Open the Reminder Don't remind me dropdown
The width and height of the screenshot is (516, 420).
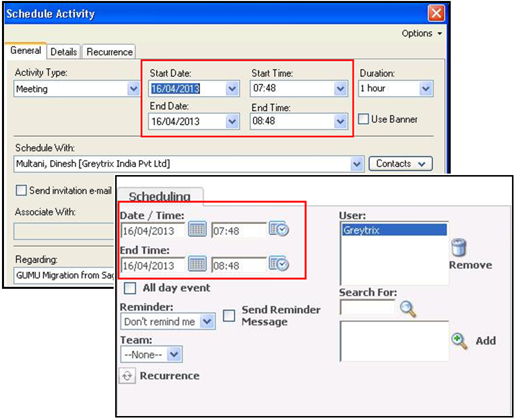point(207,321)
